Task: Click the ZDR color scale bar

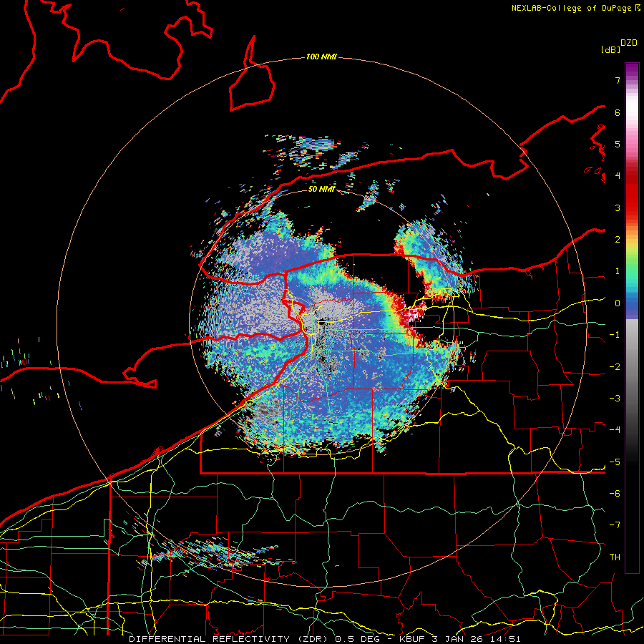Action: point(632,318)
